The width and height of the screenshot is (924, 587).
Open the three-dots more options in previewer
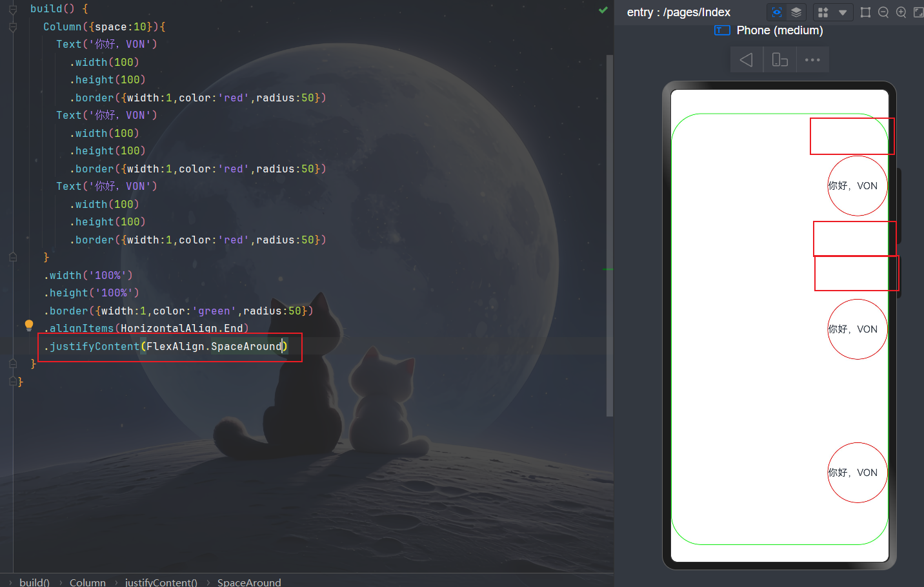click(x=812, y=60)
